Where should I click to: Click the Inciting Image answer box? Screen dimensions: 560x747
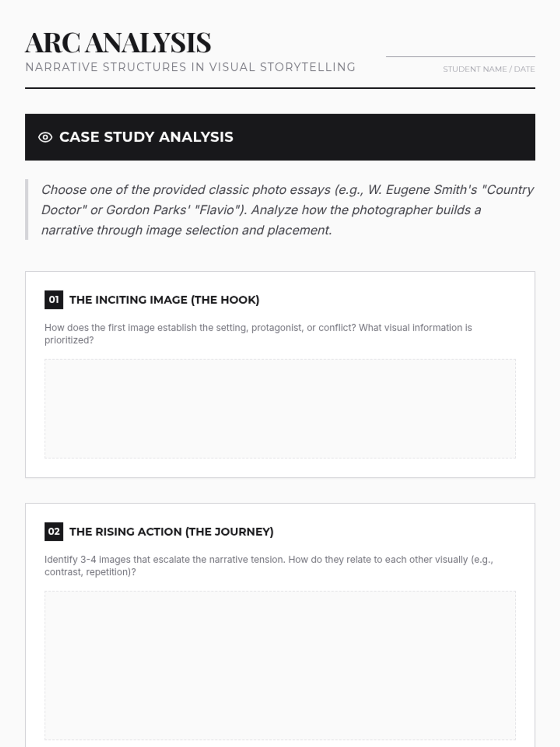point(280,409)
